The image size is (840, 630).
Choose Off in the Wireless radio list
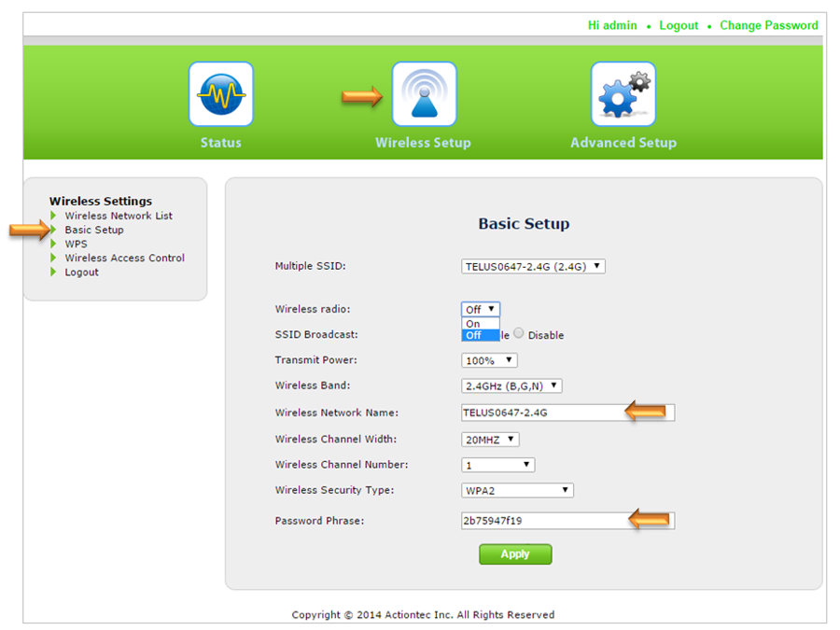[480, 335]
